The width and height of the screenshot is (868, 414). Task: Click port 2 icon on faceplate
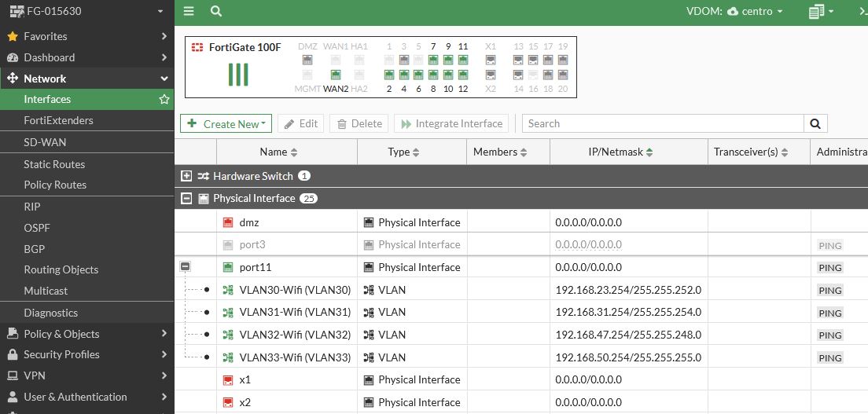[389, 75]
